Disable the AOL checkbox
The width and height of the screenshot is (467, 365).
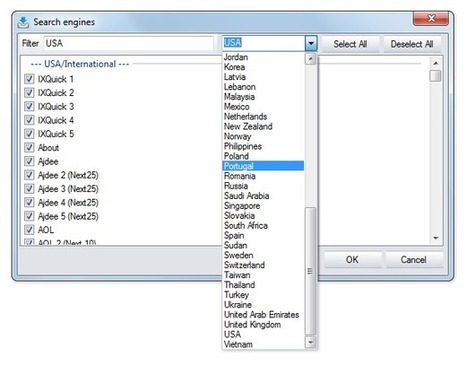pos(29,230)
